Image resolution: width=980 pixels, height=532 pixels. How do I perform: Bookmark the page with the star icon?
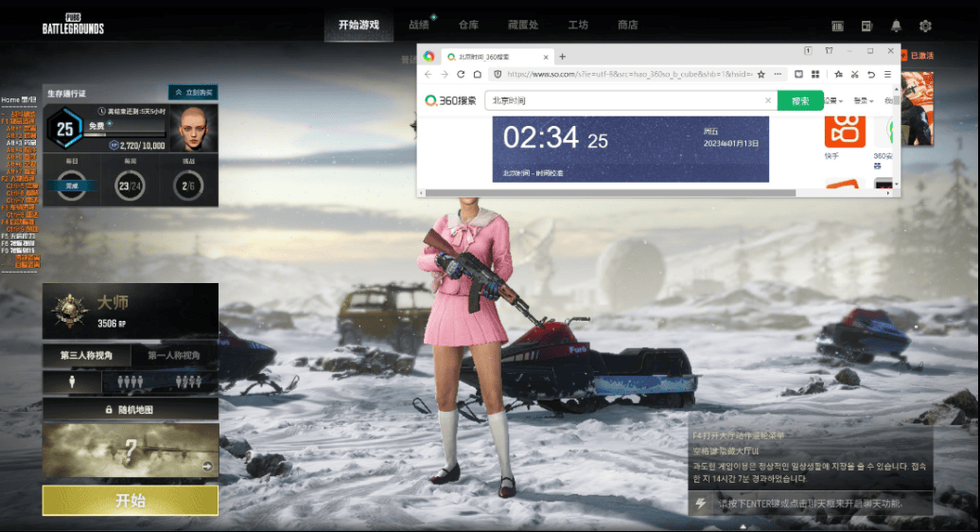click(761, 74)
